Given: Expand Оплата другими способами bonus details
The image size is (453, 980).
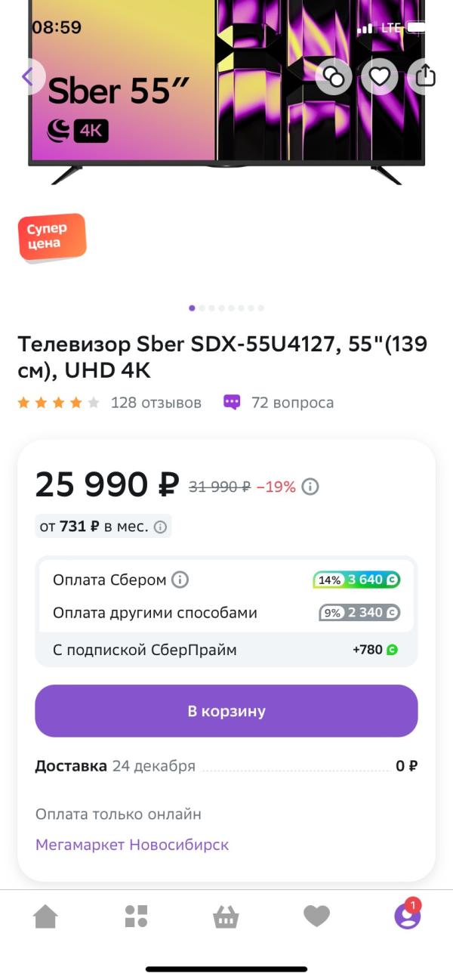Looking at the screenshot, I should [226, 613].
